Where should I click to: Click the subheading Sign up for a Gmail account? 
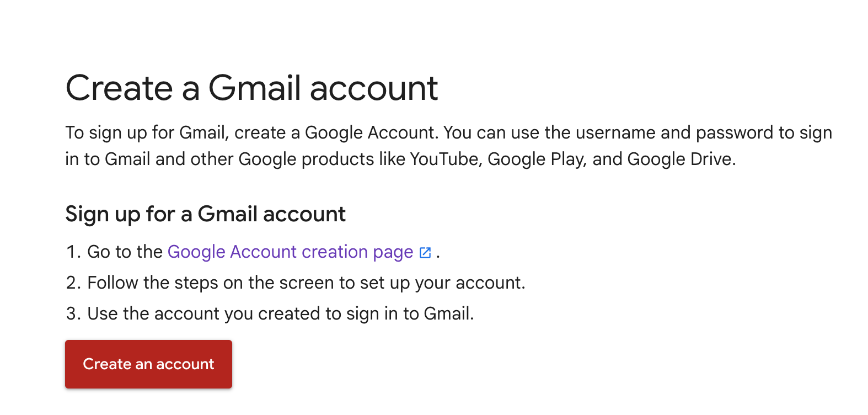click(x=205, y=214)
